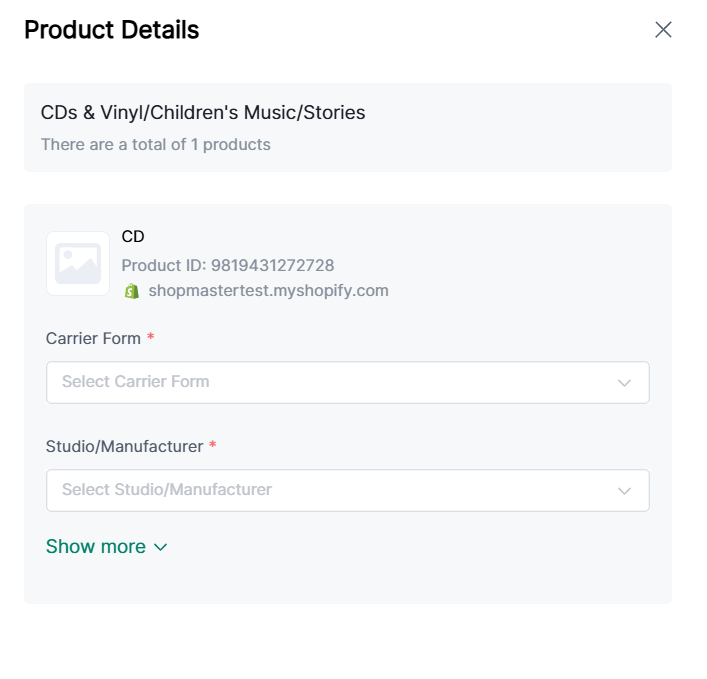Screen dimensions: 707x679
Task: Click the Product Details heading
Action: pos(112,30)
